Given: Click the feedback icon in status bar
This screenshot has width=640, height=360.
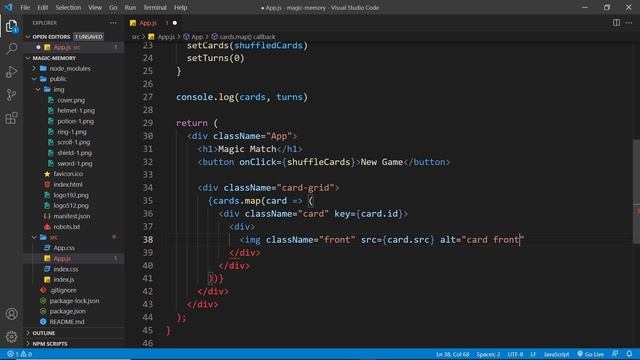Looking at the screenshot, I should [x=615, y=354].
